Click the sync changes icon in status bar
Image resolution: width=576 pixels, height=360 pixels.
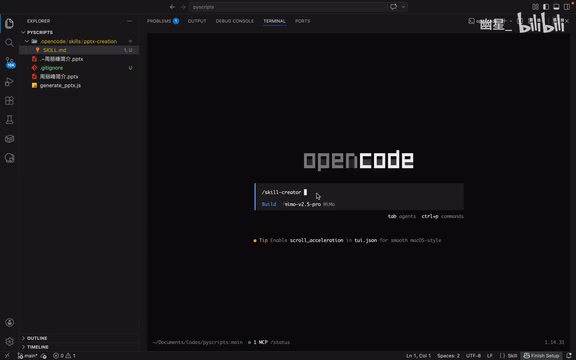pos(44,356)
